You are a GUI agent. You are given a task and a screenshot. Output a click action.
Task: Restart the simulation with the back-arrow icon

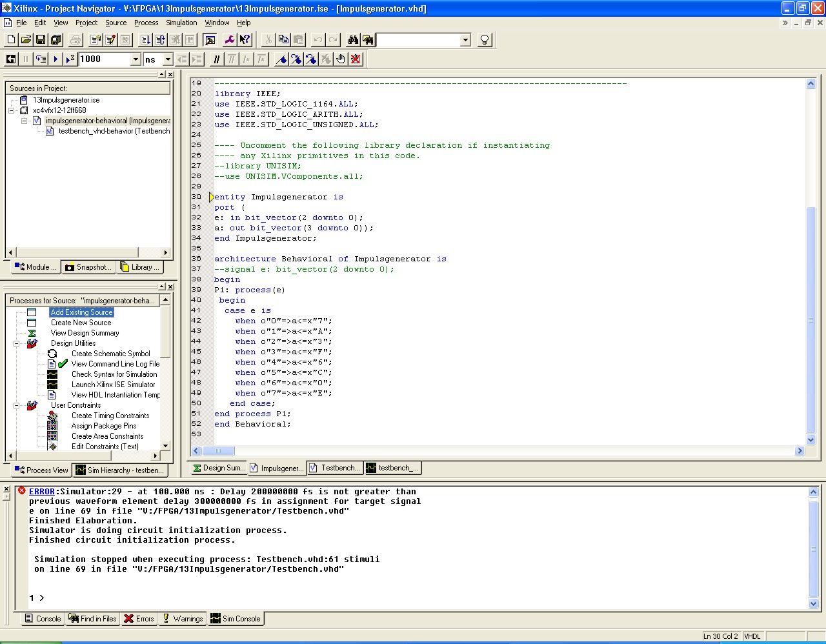(x=11, y=59)
